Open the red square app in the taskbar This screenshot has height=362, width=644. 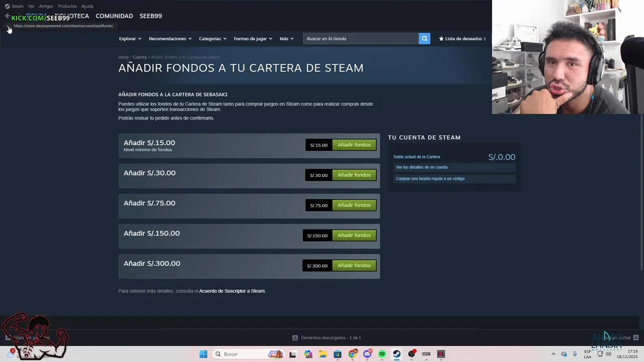(441, 354)
